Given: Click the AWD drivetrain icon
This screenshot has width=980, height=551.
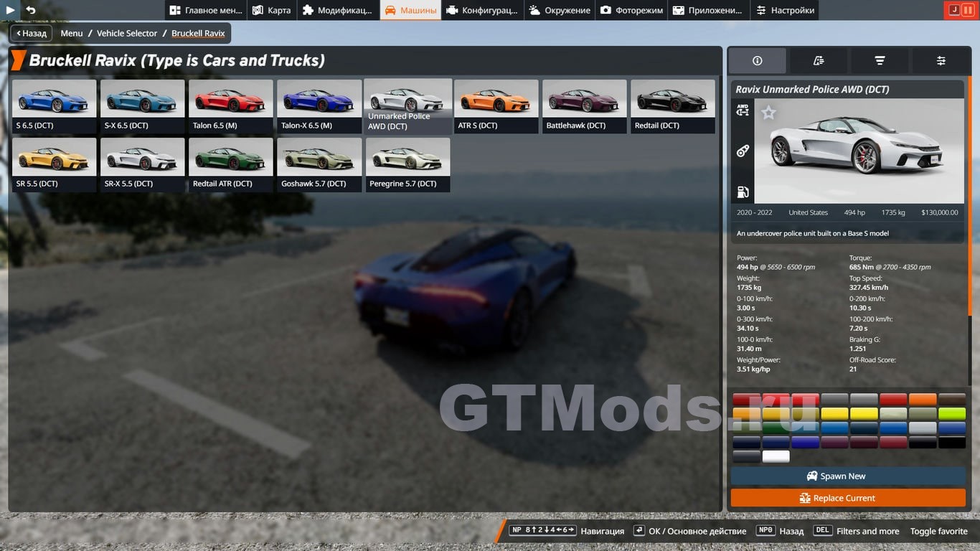Looking at the screenshot, I should point(743,110).
